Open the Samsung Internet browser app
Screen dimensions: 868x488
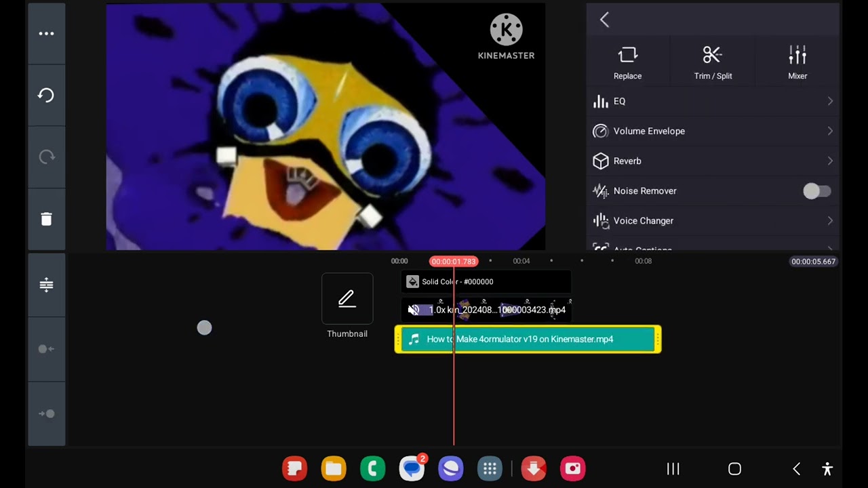coord(450,468)
